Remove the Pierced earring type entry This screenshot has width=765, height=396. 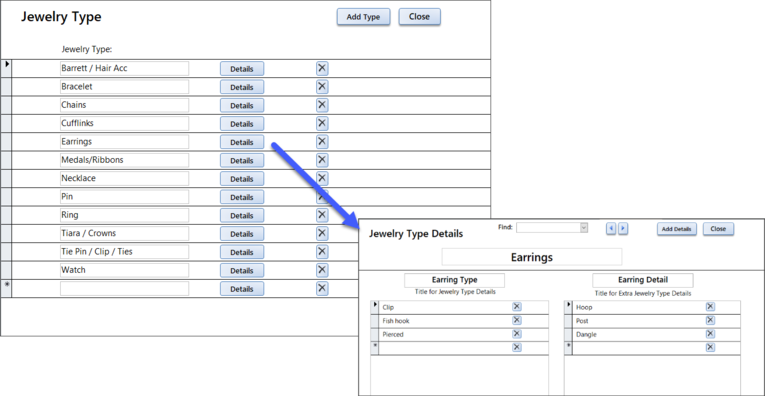[x=517, y=334]
